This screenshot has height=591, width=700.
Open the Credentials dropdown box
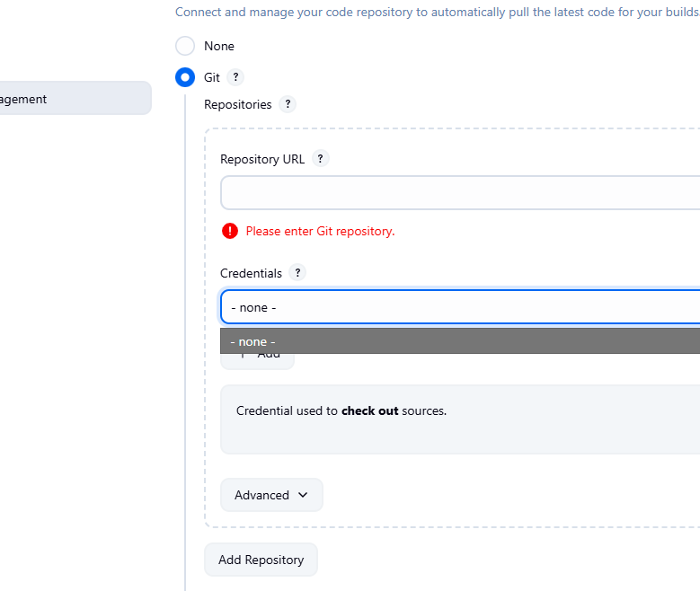coord(459,307)
